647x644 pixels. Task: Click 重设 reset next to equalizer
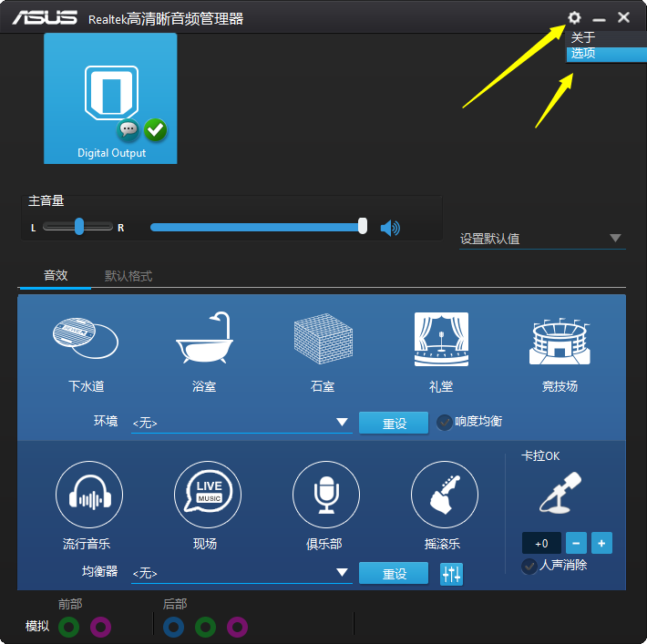[394, 573]
